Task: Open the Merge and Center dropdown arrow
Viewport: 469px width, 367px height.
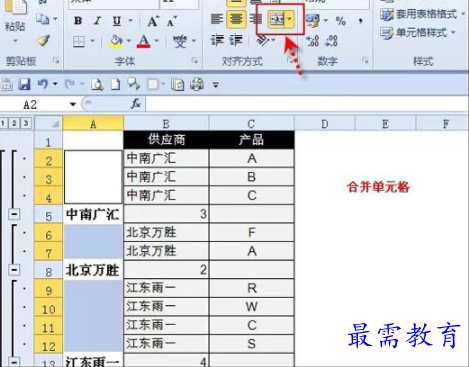Action: [290, 19]
